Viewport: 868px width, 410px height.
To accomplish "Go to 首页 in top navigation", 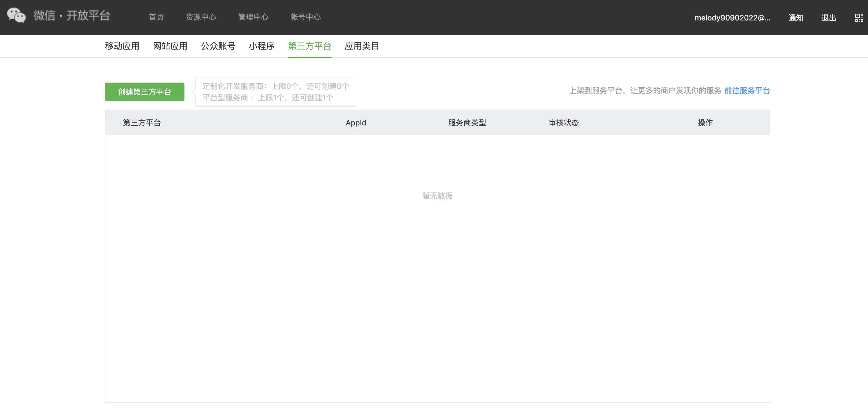I will pyautogui.click(x=156, y=17).
